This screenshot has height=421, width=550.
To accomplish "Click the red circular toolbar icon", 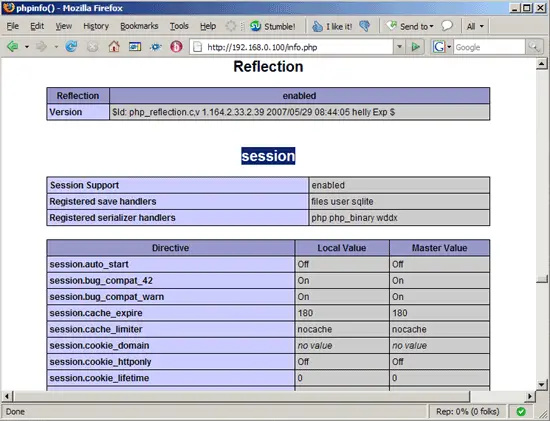I will coord(176,46).
